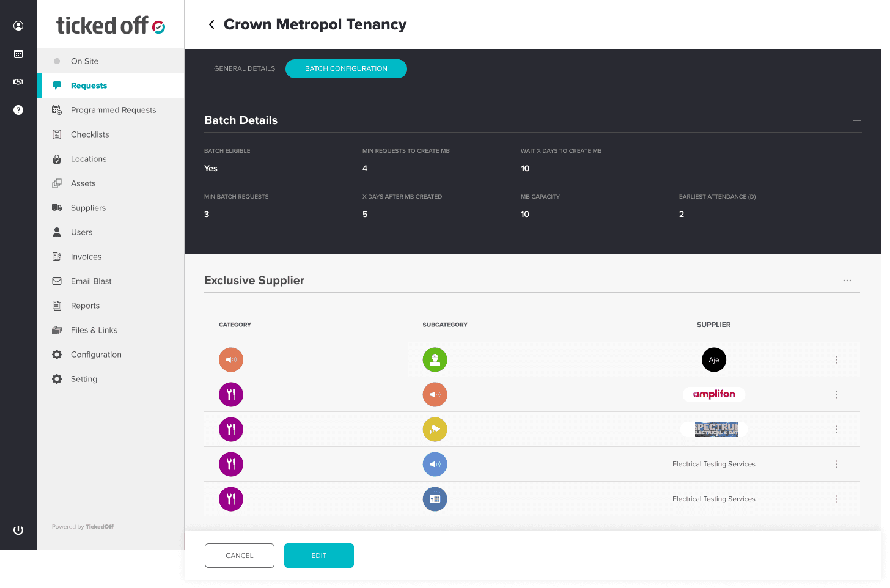
Task: Click the fork-and-knife category icon in amplifon row
Action: 231,394
